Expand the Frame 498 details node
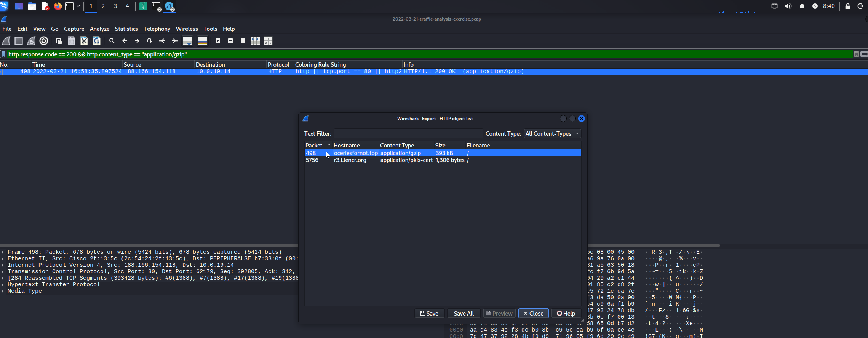This screenshot has height=338, width=868. coord(3,252)
